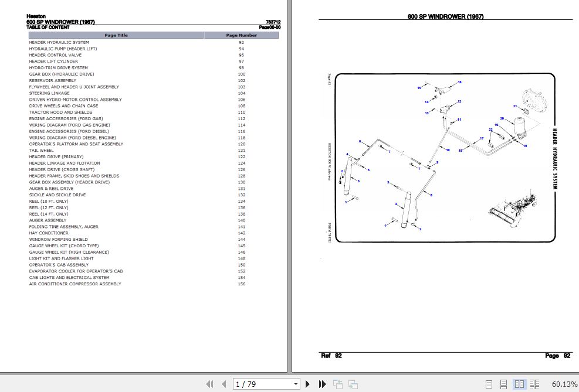The image size is (579, 392).
Task: Toggle the facing pages layout
Action: 520,384
